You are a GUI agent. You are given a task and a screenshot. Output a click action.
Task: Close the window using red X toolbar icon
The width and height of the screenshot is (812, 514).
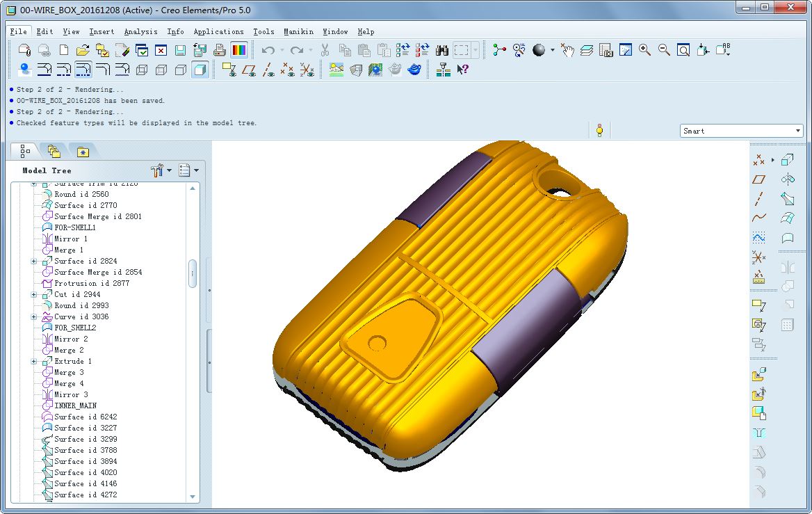161,50
